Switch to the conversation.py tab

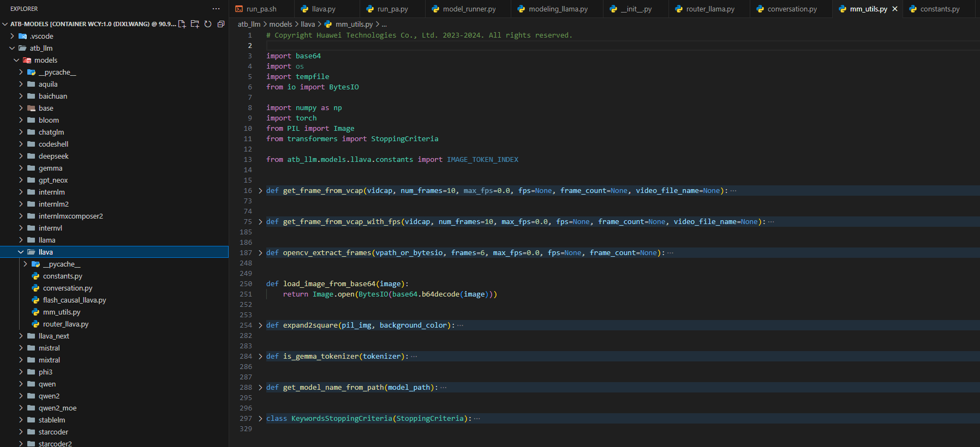coord(792,9)
